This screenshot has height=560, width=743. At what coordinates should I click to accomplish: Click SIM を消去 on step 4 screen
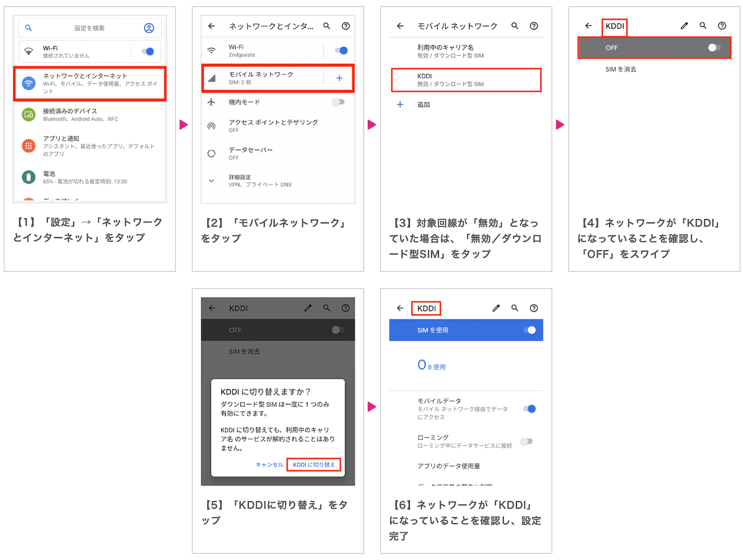tap(621, 70)
